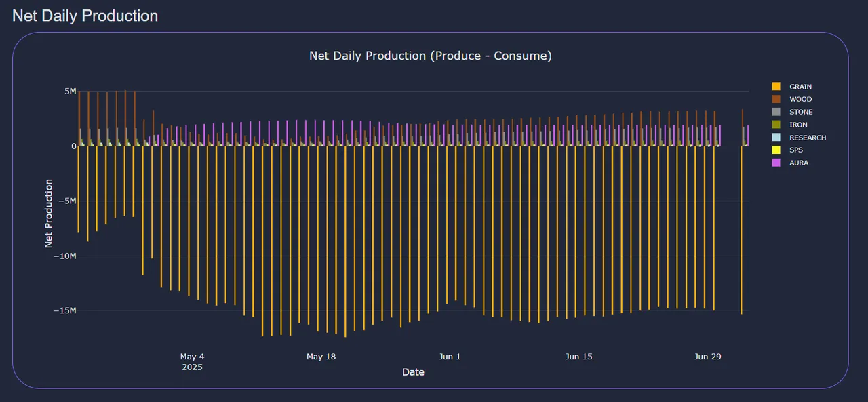Viewport: 868px width, 402px height.
Task: Click the olive IRON legend swatch
Action: 776,125
